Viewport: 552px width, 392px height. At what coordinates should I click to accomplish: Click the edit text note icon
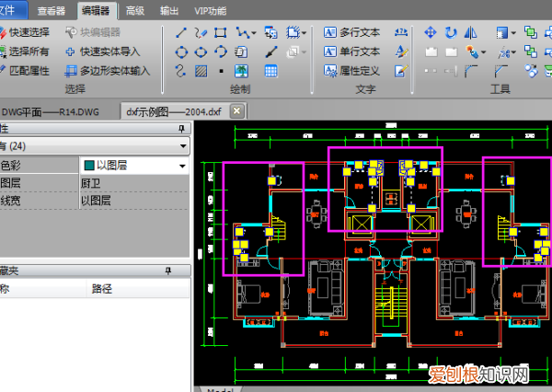coord(401,71)
